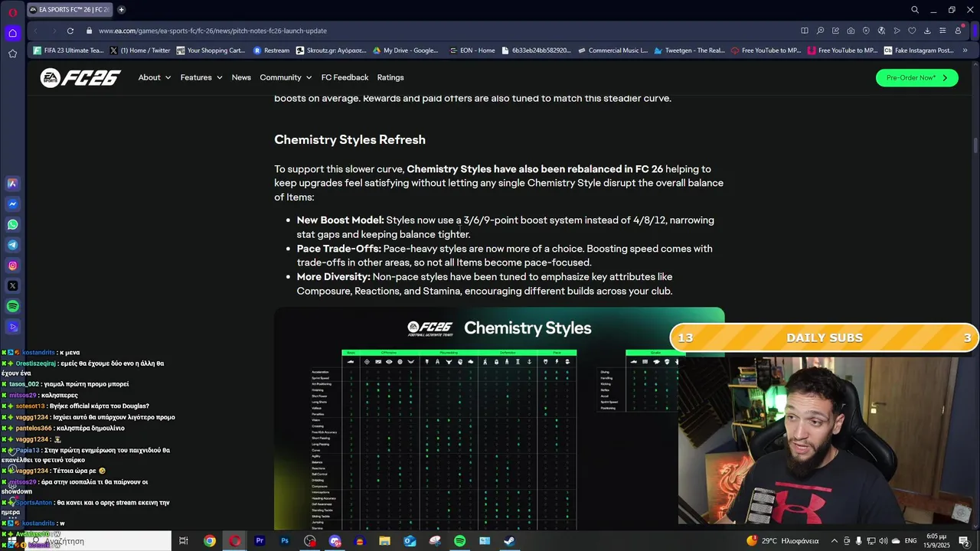Open My Drive - Google bookmark
The height and width of the screenshot is (551, 980).
pyautogui.click(x=406, y=51)
